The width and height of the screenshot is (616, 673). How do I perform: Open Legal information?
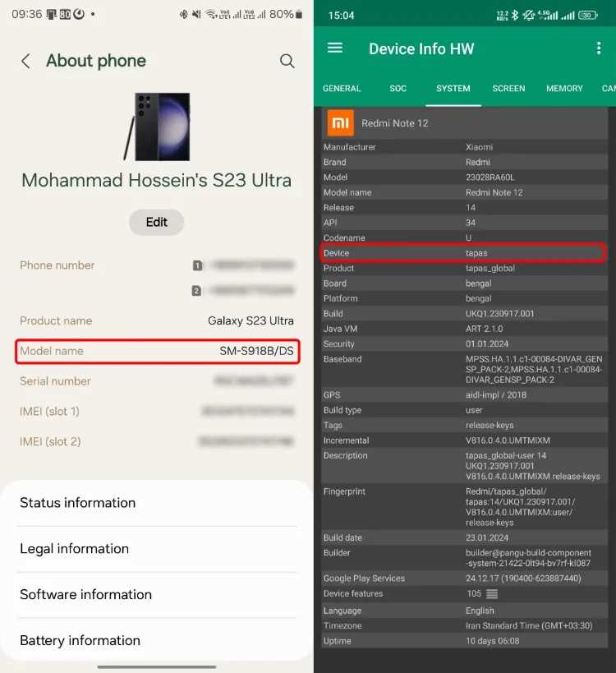tap(157, 549)
